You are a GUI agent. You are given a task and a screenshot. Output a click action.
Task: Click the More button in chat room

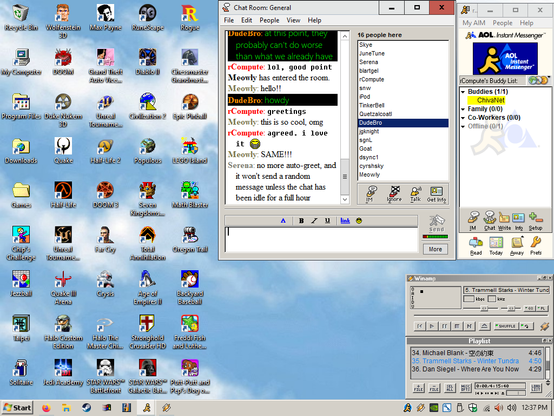pos(435,249)
